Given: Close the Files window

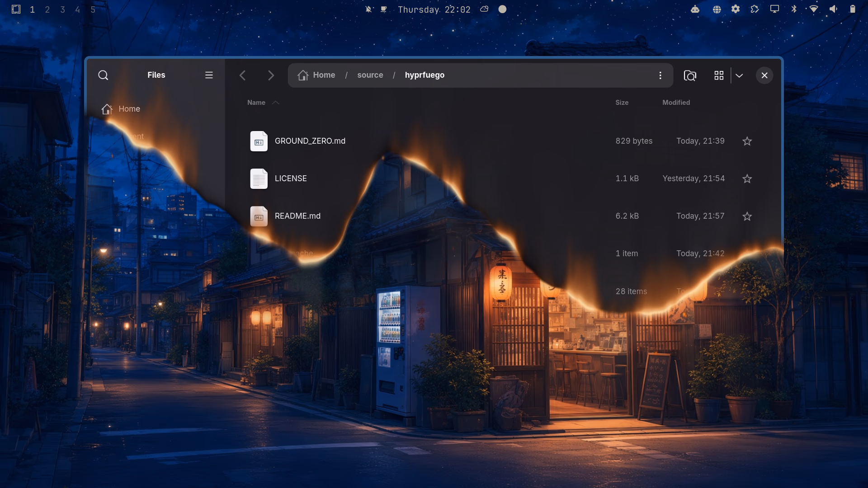Looking at the screenshot, I should 764,75.
